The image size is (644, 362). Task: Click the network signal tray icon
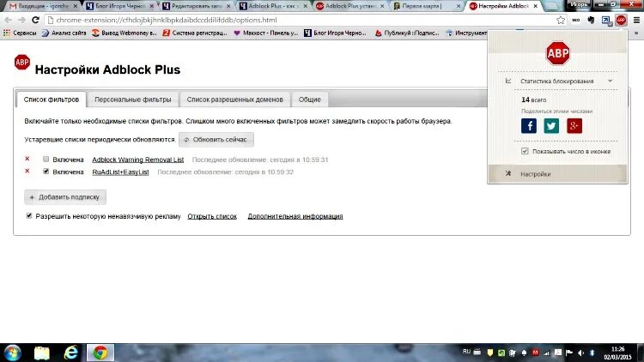coord(547,353)
